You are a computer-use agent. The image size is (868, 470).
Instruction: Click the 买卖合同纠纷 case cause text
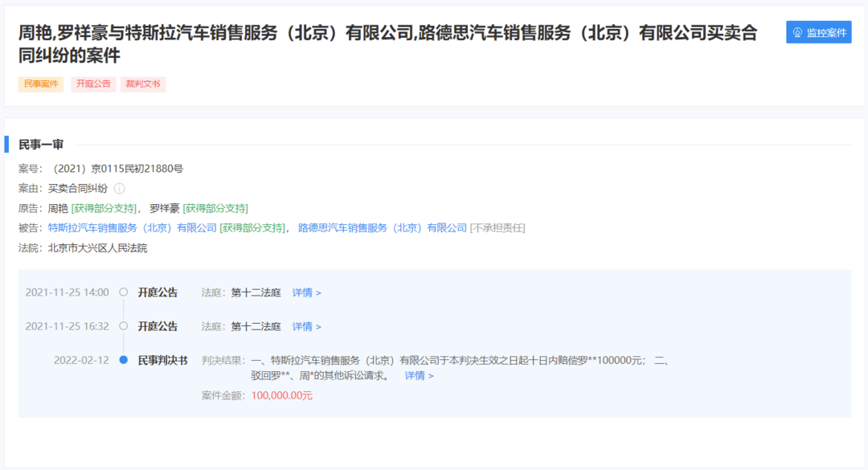click(77, 189)
